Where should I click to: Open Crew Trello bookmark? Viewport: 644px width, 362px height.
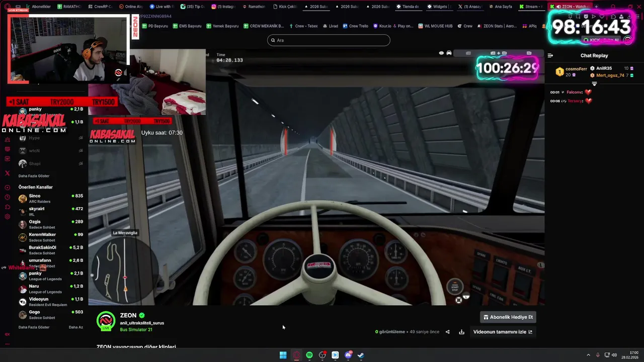[355, 26]
